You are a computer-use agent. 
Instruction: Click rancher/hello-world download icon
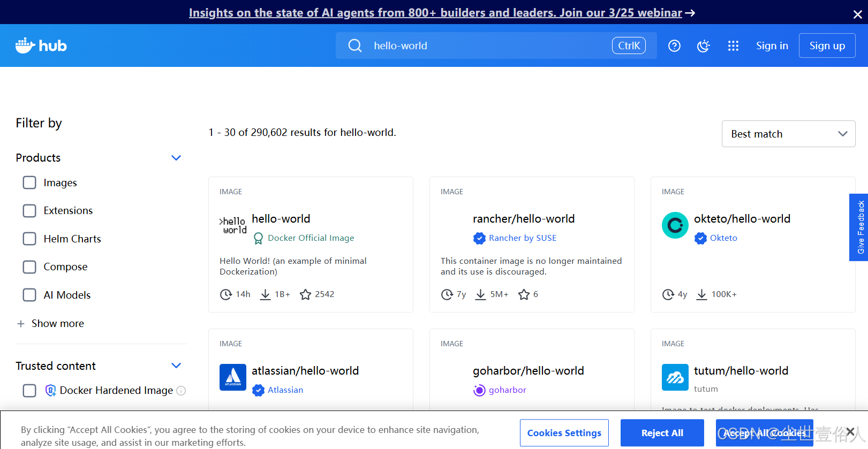click(x=481, y=294)
